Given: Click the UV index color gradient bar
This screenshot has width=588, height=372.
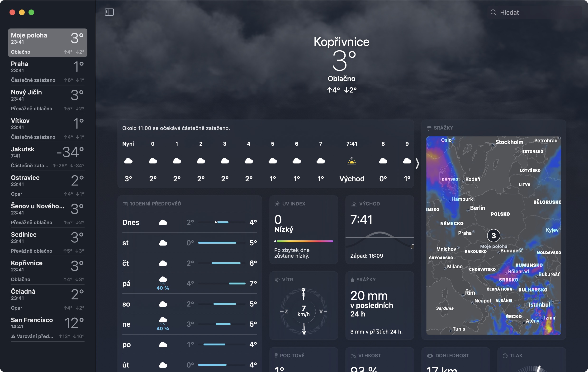Looking at the screenshot, I should (x=303, y=241).
